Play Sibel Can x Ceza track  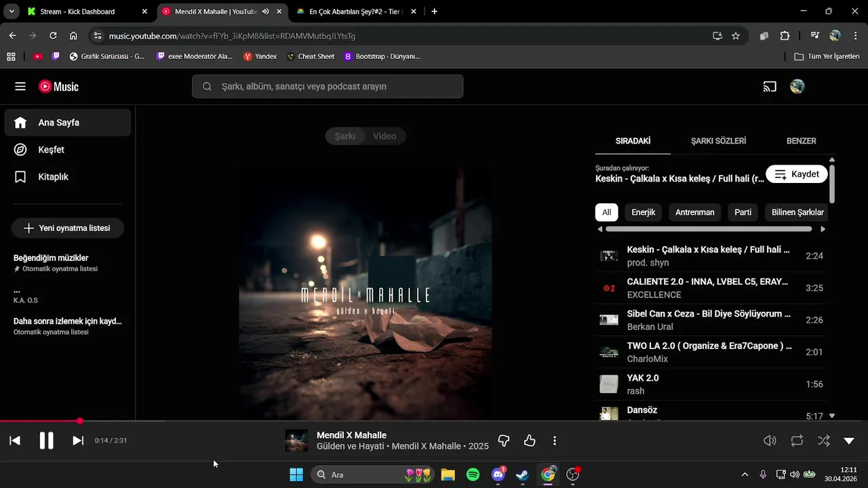(711, 320)
